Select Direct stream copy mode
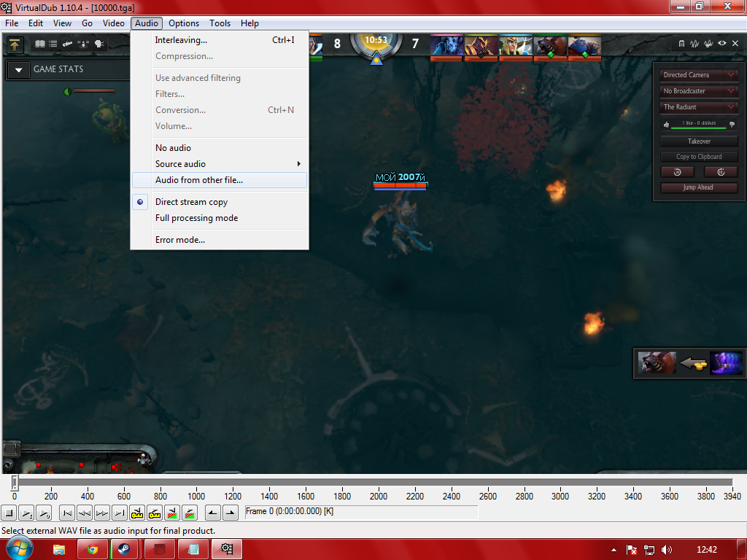 (x=219, y=202)
